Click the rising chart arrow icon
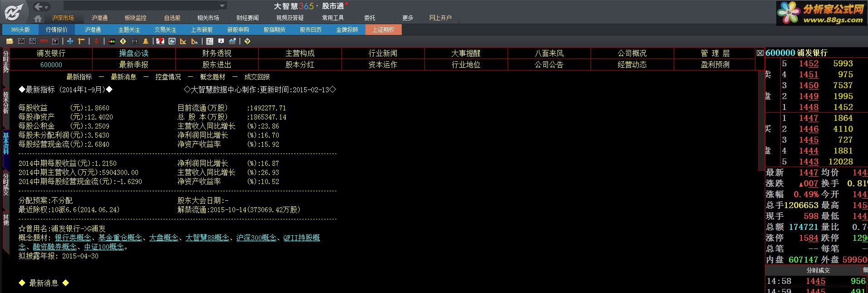This screenshot has width=868, height=293. [x=232, y=41]
